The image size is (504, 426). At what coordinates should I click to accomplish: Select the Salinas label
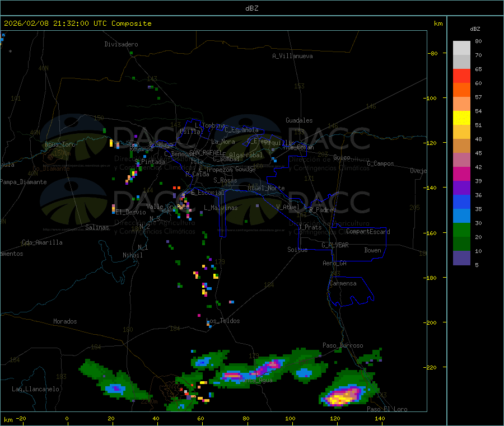point(97,227)
